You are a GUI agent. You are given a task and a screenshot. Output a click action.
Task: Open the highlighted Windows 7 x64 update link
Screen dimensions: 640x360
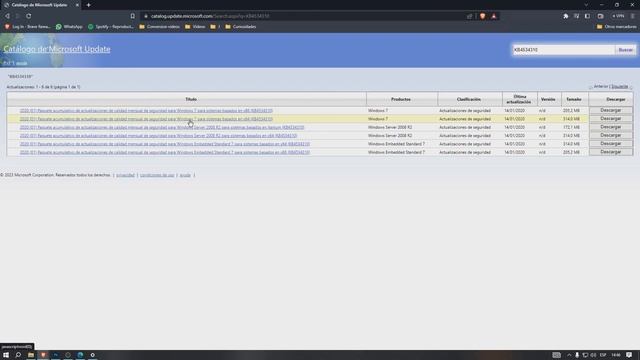(146, 119)
